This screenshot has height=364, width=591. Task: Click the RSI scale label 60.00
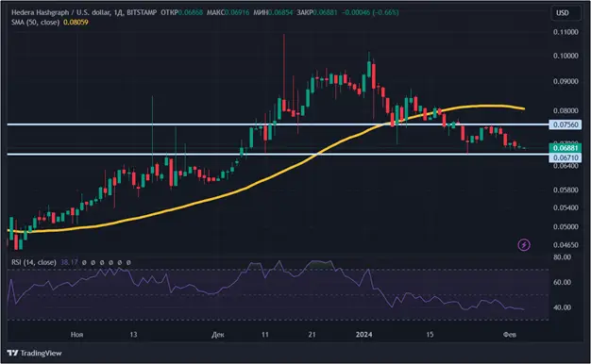click(562, 282)
